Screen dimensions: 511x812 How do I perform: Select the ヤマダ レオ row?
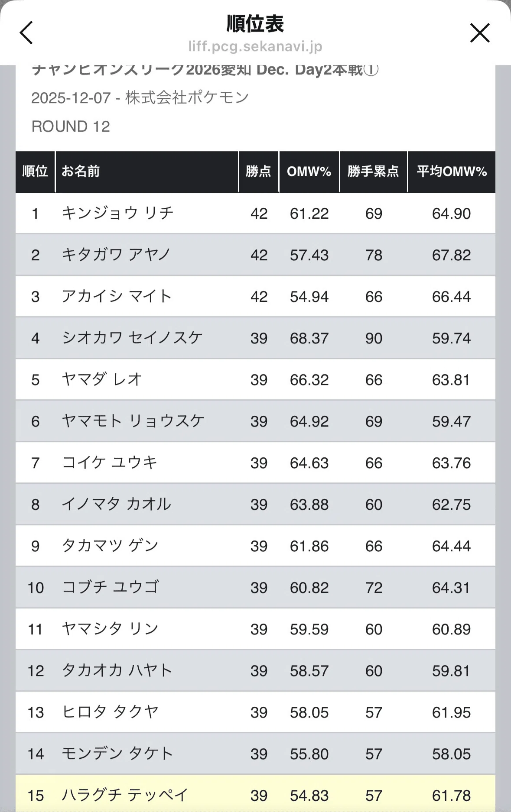pos(255,379)
